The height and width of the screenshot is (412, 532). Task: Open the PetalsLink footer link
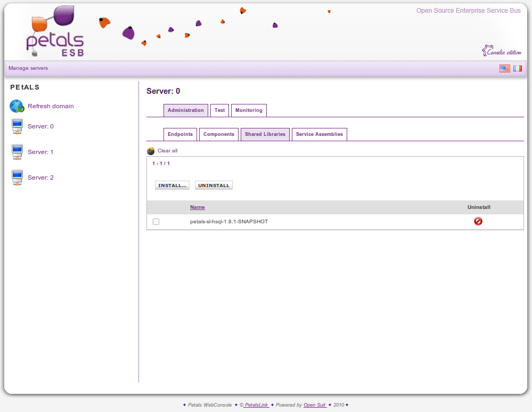coord(256,405)
